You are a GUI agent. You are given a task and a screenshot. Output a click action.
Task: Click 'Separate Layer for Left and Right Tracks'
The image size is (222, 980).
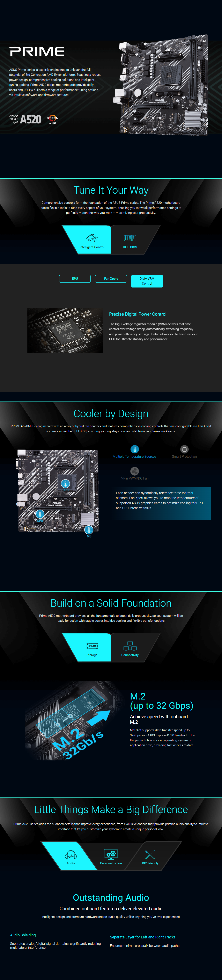(142, 937)
